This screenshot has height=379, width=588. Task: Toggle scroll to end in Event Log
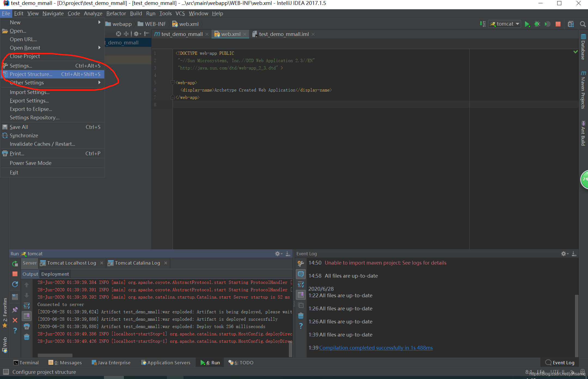pyautogui.click(x=301, y=295)
